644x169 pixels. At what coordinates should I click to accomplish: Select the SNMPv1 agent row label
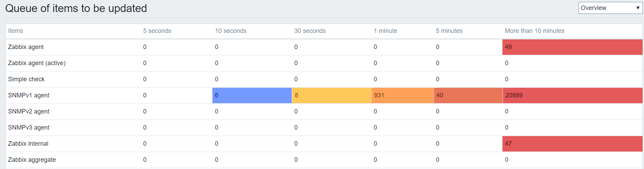[29, 95]
